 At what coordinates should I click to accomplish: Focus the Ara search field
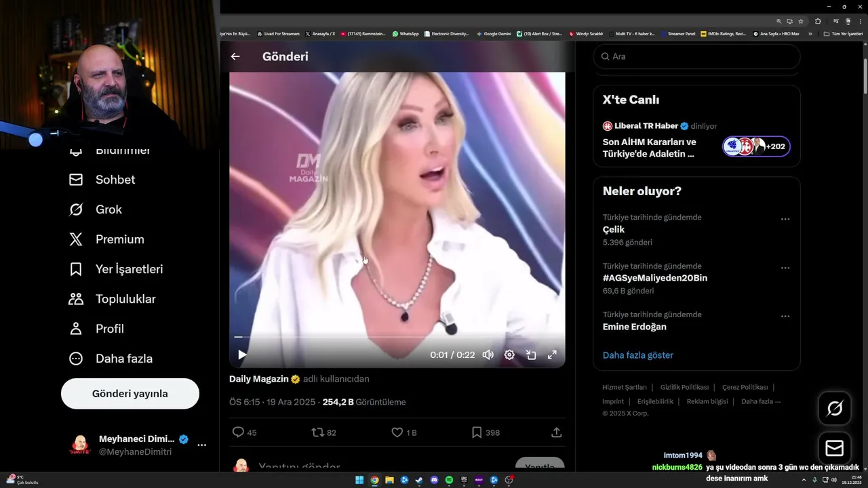click(696, 56)
